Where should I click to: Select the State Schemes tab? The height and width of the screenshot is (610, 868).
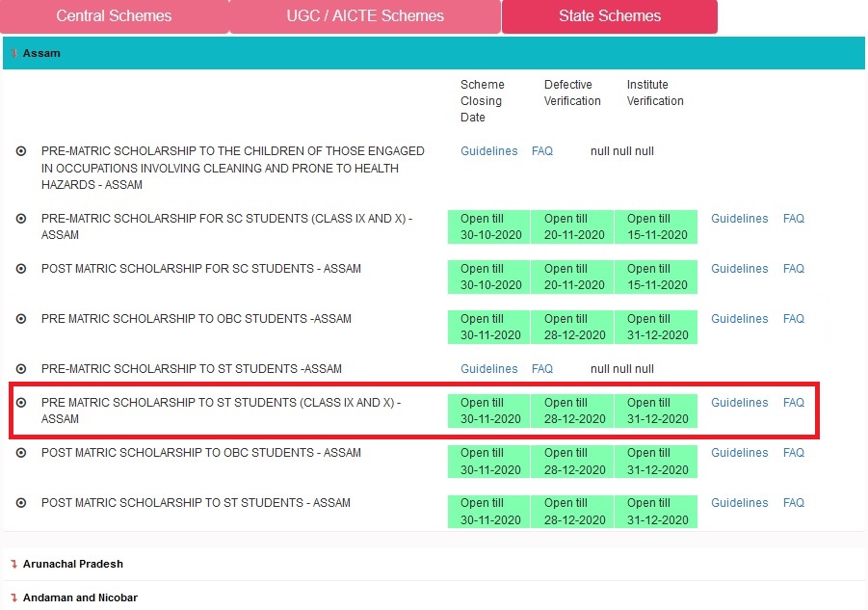609,16
